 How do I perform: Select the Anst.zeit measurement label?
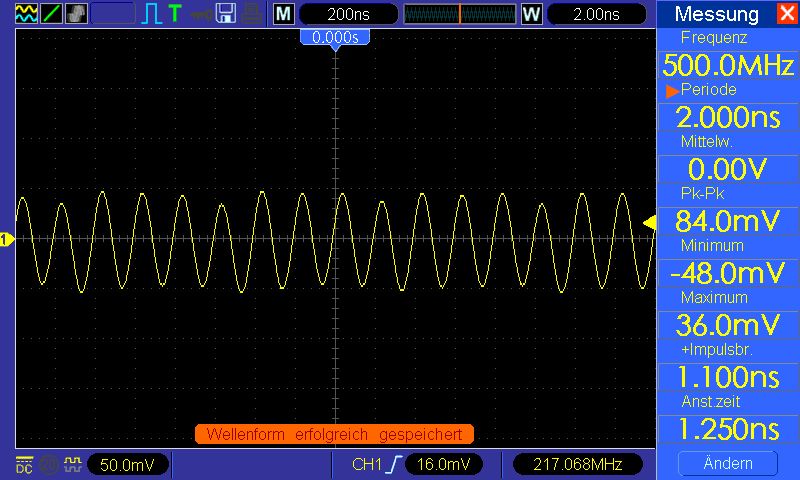click(x=711, y=401)
